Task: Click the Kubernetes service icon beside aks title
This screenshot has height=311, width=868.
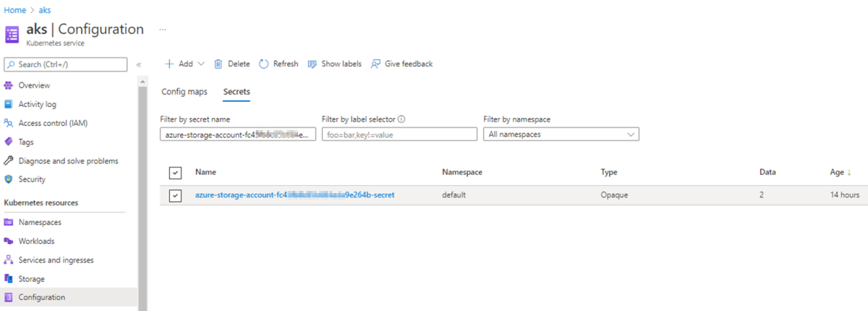Action: pos(12,35)
